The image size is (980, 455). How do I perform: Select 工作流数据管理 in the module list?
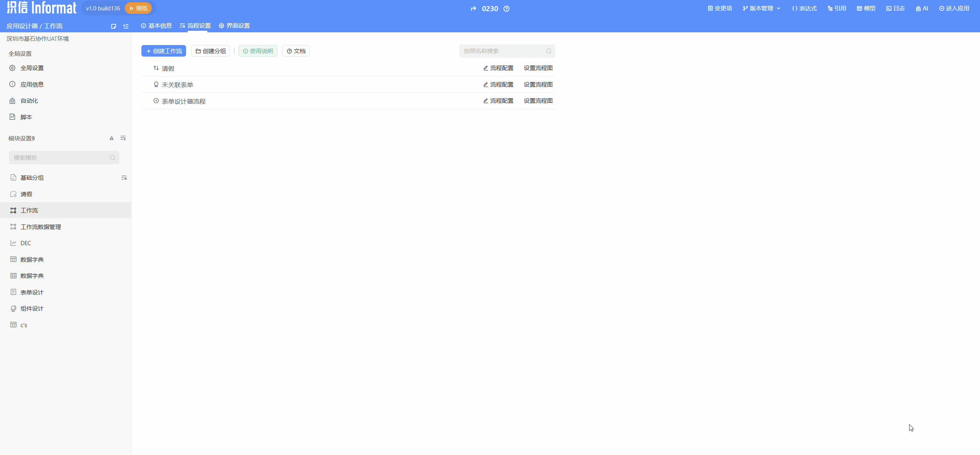click(40, 227)
